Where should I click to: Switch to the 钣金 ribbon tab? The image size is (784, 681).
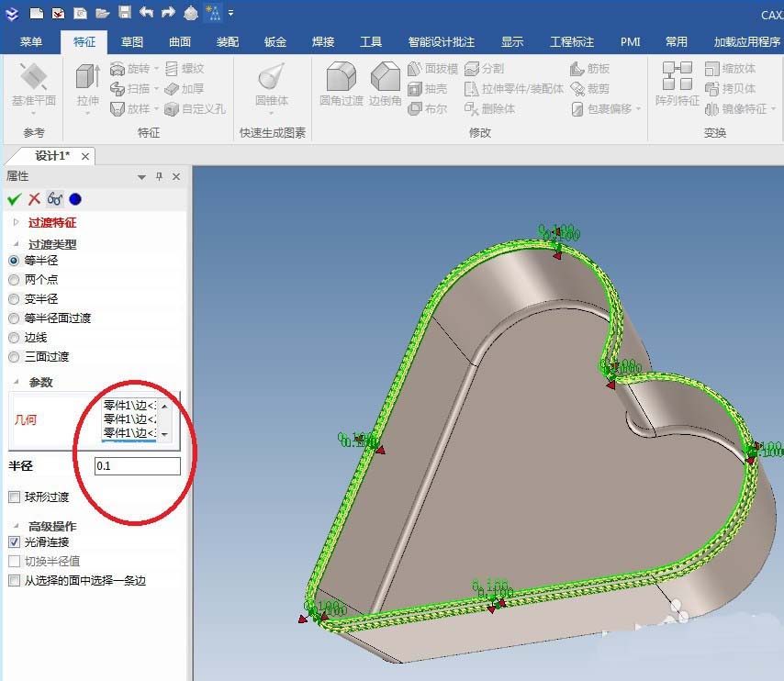[x=275, y=42]
